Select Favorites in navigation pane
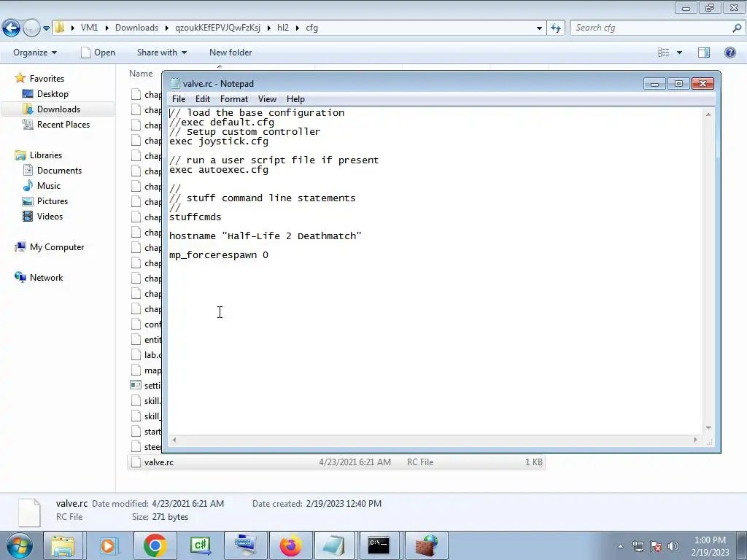Viewport: 747px width, 560px height. pos(47,79)
